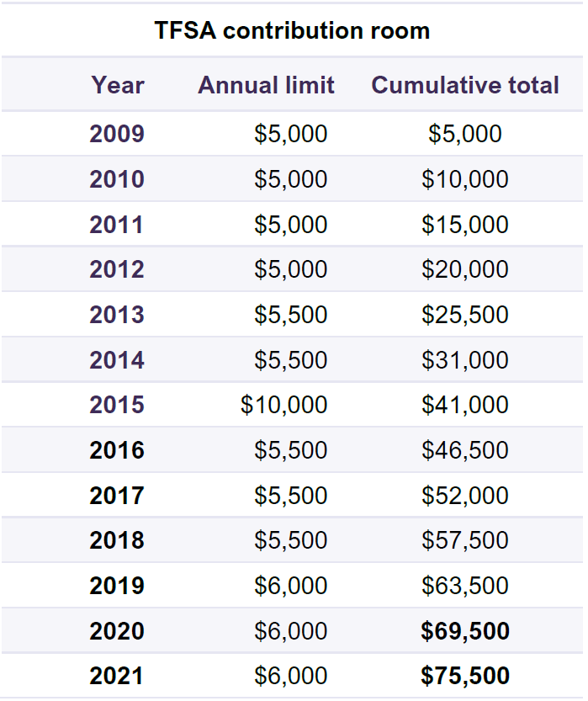The image size is (588, 701).
Task: Click the $52,000 cumulative total for 2017
Action: [x=465, y=495]
